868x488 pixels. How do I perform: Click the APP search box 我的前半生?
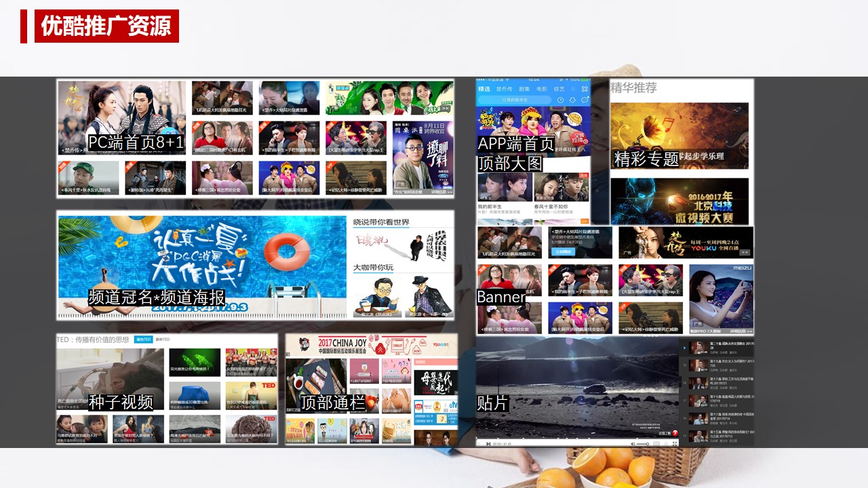pyautogui.click(x=515, y=100)
